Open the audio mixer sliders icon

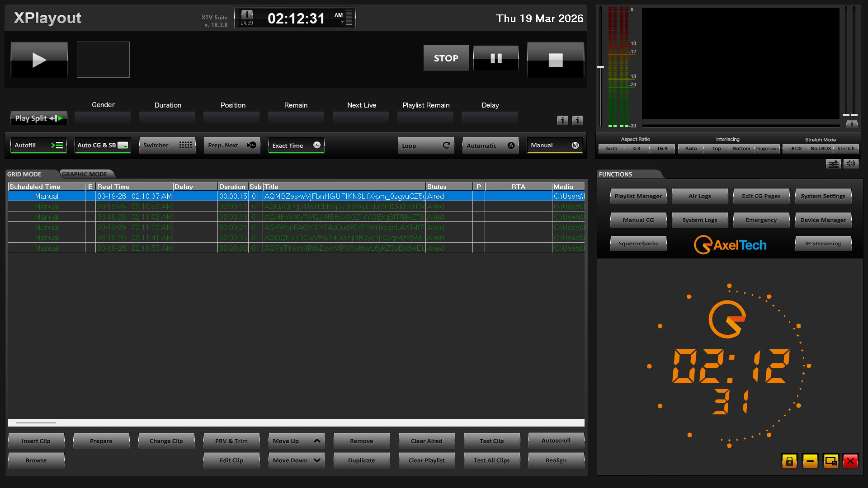(x=833, y=164)
